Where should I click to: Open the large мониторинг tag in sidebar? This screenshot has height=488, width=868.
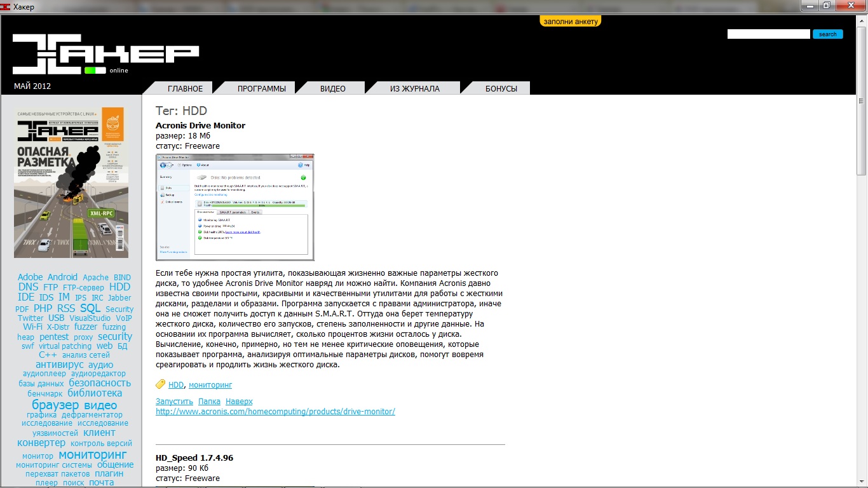(x=93, y=455)
